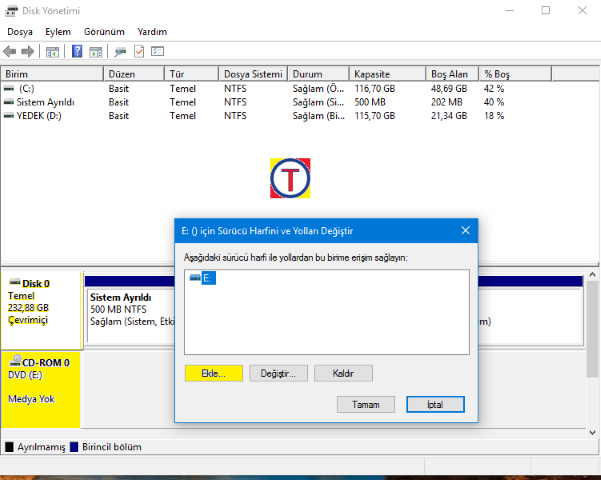Select the Sistem Ayrıldı 500 MB partition block
601x480 pixels.
pyautogui.click(x=131, y=315)
